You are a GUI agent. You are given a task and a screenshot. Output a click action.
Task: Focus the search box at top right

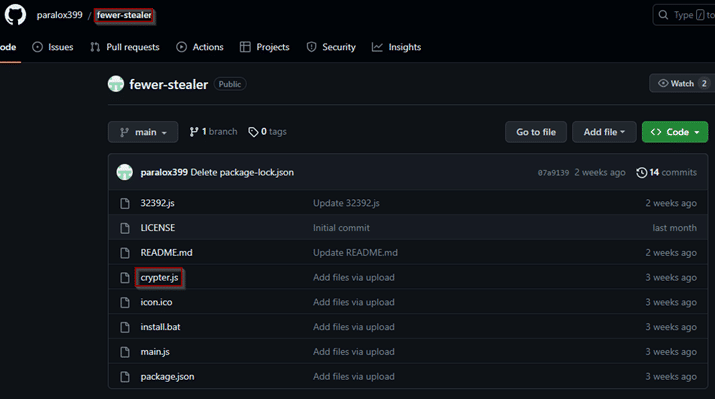tap(684, 15)
